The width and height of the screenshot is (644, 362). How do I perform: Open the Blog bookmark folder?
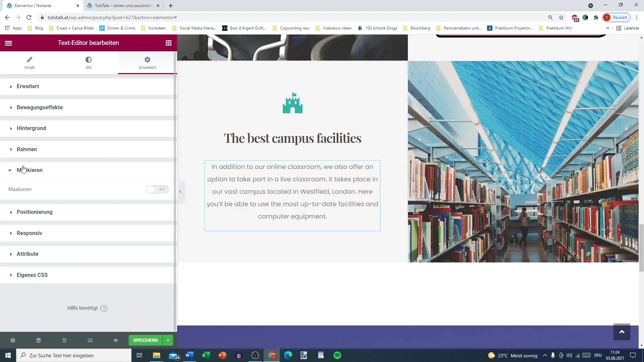(x=35, y=28)
